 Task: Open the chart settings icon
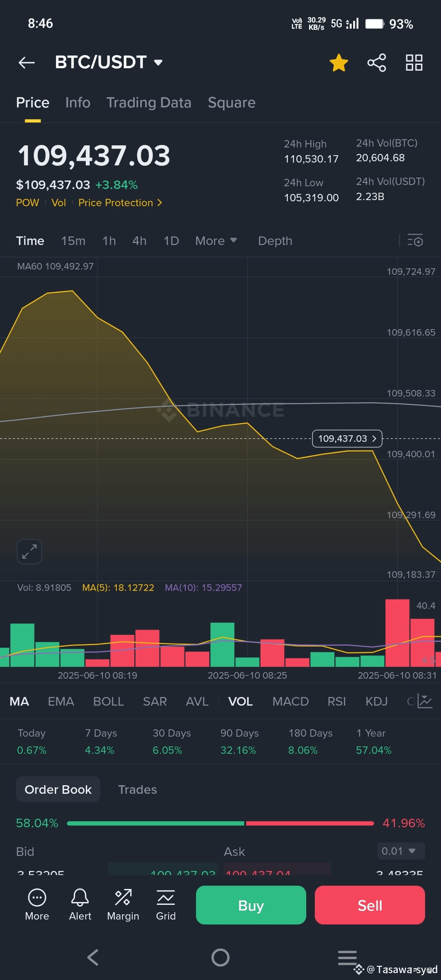click(x=415, y=241)
